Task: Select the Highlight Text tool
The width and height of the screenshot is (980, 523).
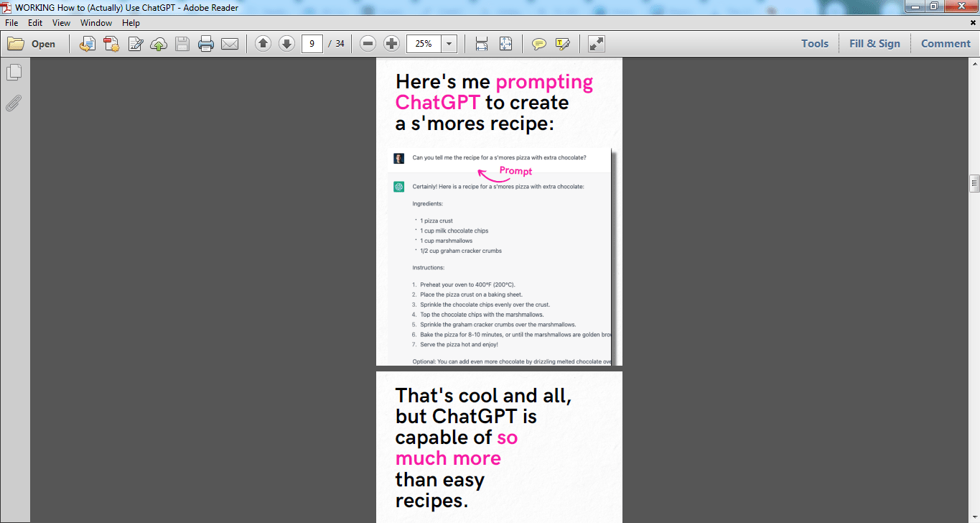Action: point(562,44)
